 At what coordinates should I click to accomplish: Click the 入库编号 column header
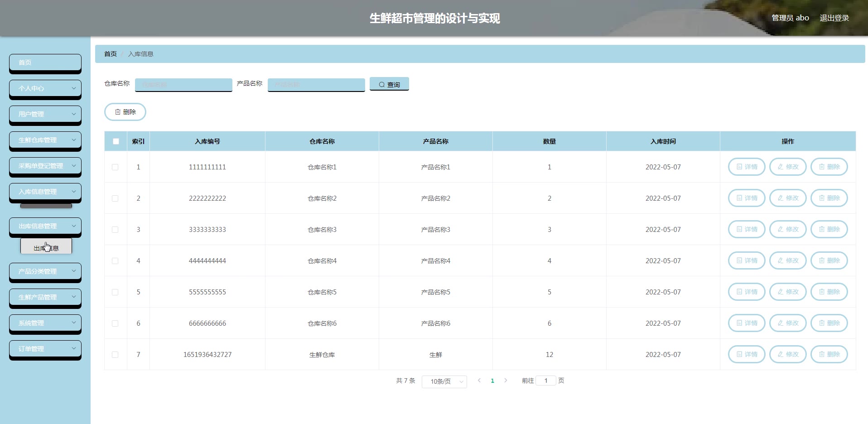coord(207,141)
